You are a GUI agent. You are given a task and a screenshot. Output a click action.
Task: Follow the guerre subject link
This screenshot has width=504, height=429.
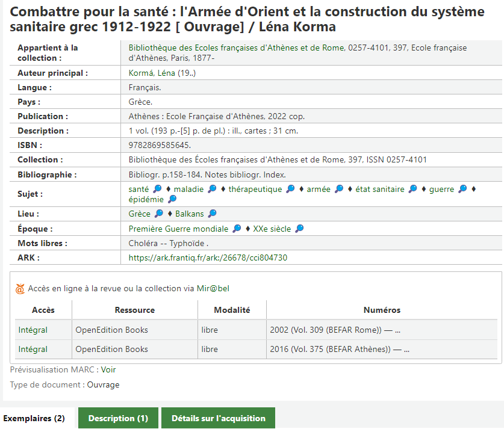(x=441, y=189)
